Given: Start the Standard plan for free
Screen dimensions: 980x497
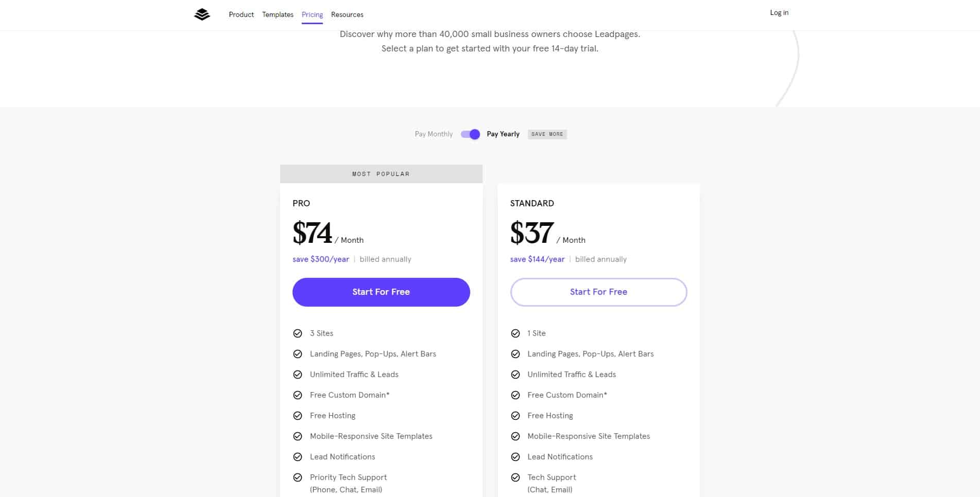Looking at the screenshot, I should pos(598,292).
